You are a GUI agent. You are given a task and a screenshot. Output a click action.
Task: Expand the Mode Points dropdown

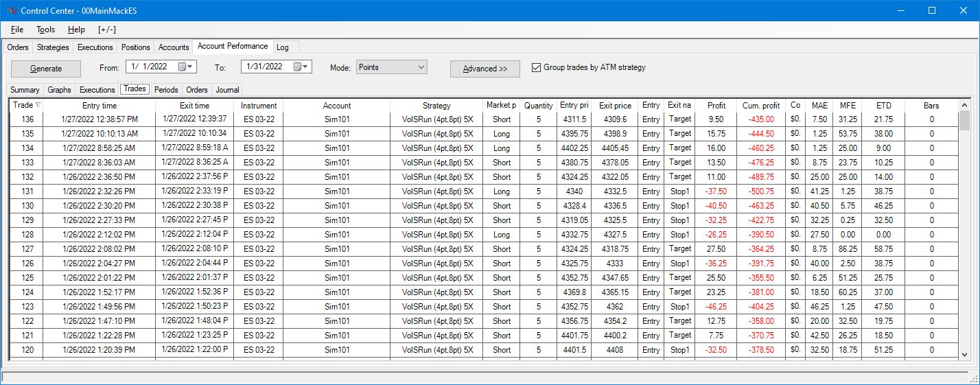pyautogui.click(x=421, y=67)
